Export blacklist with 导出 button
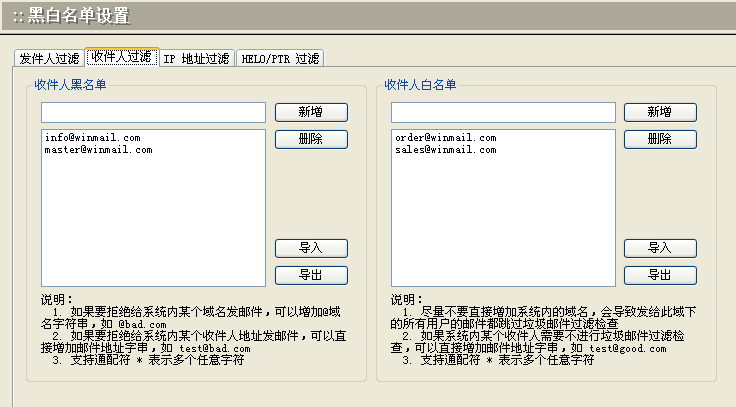This screenshot has height=407, width=736. point(311,275)
